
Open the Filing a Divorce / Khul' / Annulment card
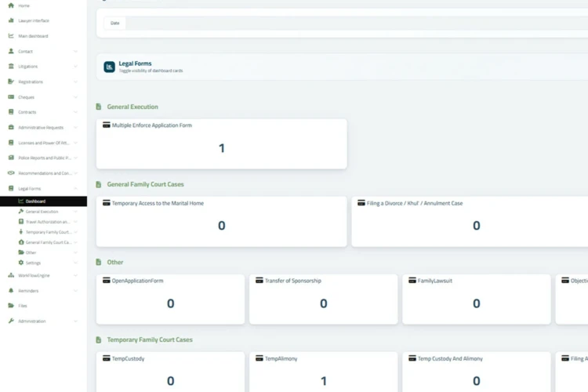(470, 222)
